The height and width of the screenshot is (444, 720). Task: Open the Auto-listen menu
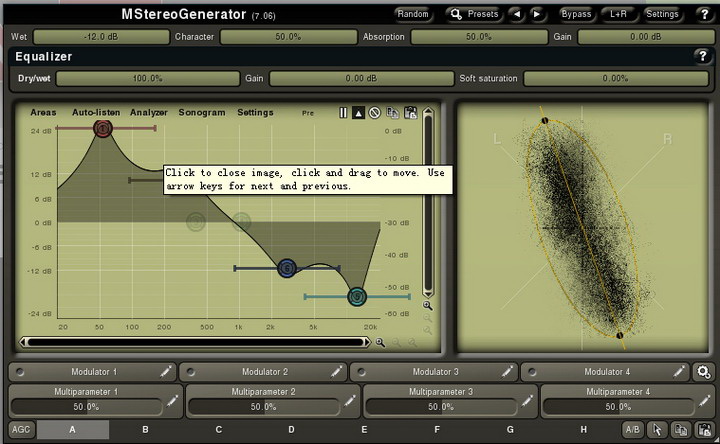click(96, 112)
